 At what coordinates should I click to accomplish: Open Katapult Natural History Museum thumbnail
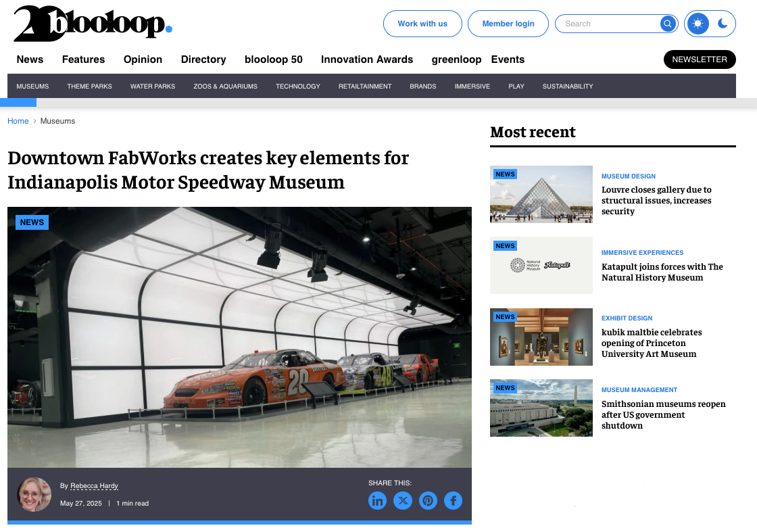click(x=541, y=265)
